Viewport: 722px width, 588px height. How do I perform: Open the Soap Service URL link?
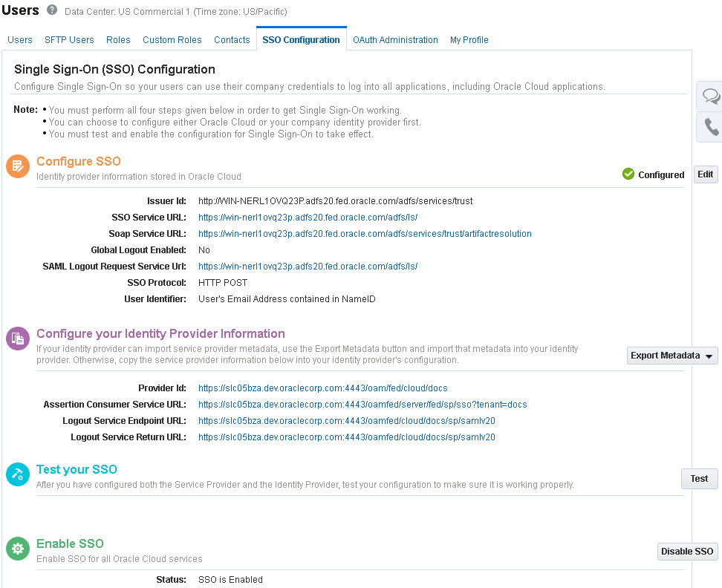tap(364, 233)
